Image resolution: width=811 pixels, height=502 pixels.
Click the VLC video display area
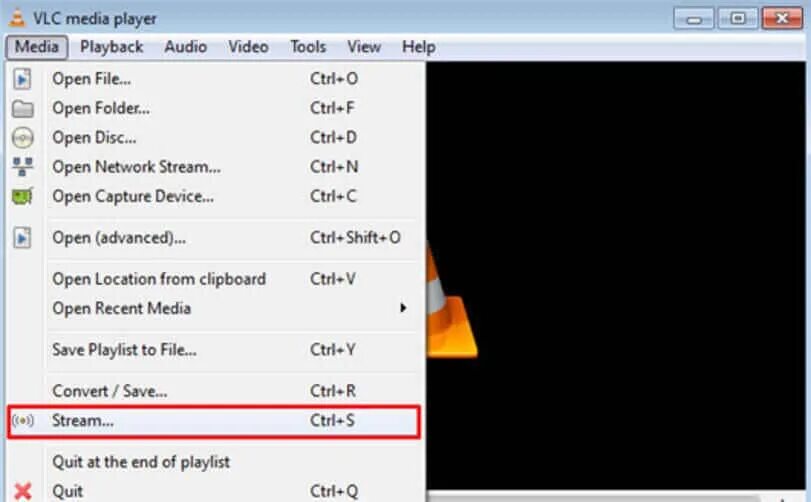point(615,274)
